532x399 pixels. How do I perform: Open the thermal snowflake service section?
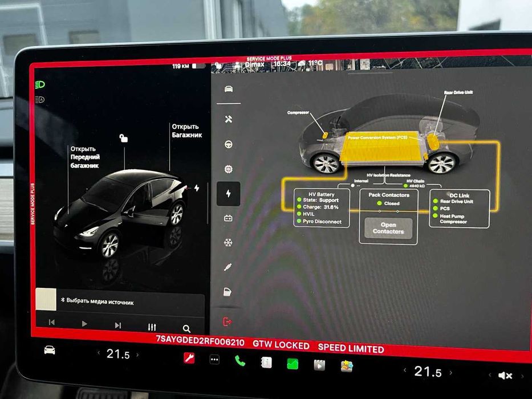[x=228, y=243]
